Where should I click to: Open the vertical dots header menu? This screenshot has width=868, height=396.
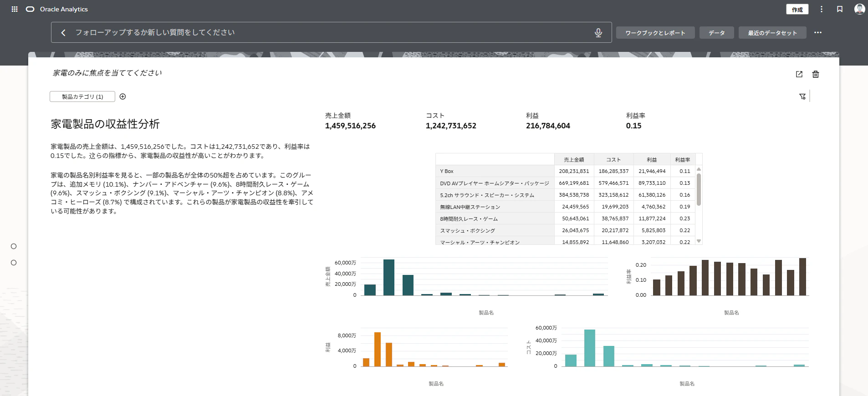[822, 9]
